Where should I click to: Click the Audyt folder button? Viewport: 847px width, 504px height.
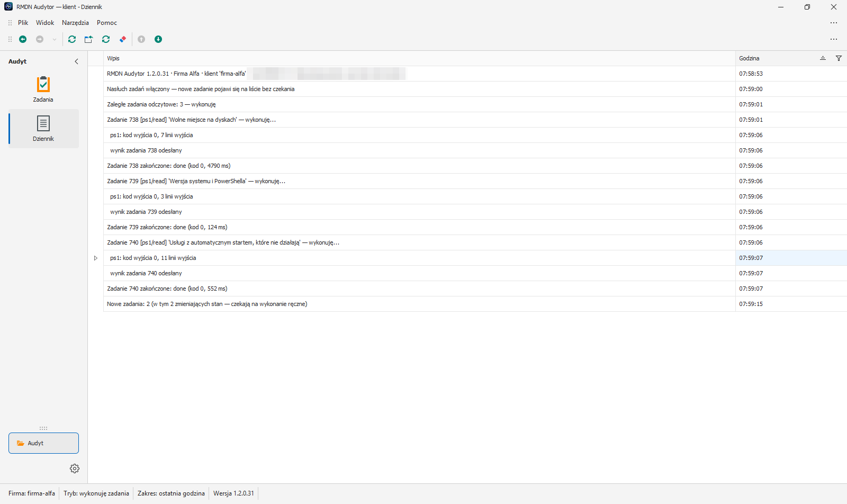(43, 443)
